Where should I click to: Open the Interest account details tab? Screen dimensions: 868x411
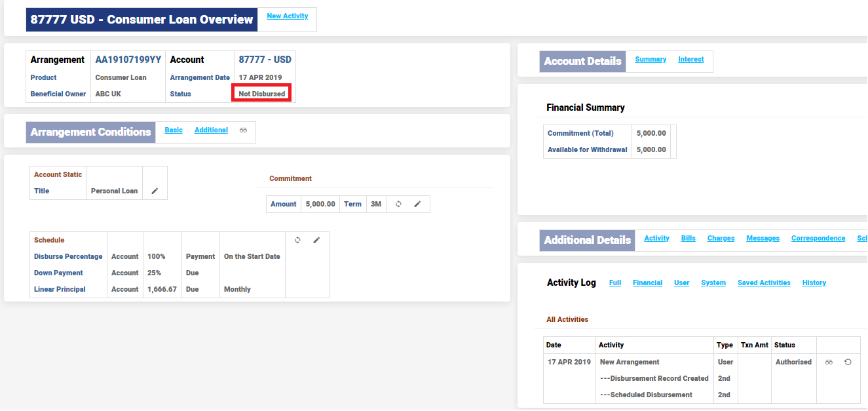691,59
